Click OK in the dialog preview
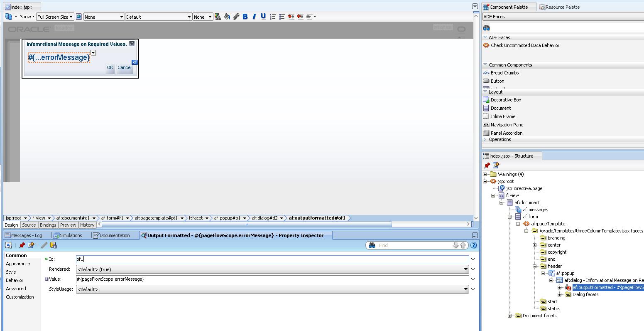Viewport: 644px width, 331px height. [x=110, y=67]
